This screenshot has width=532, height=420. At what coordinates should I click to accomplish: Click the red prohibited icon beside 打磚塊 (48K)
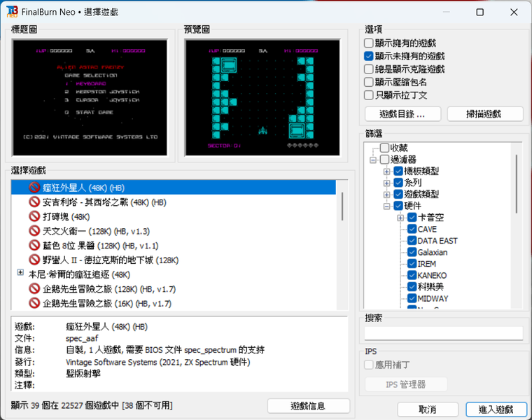tap(34, 216)
